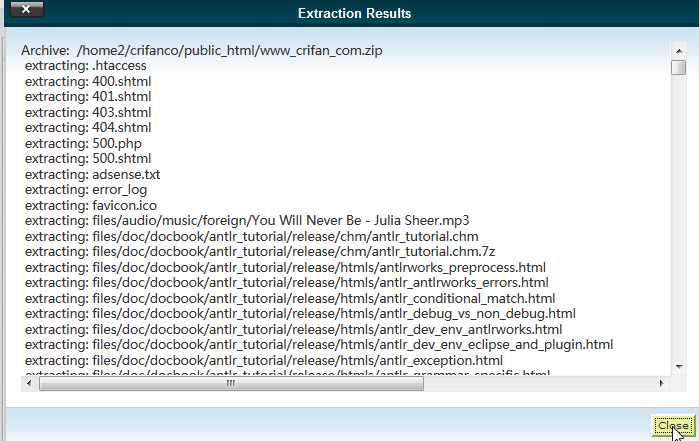Click the 'extracting: 401.shtml' line

pos(88,97)
